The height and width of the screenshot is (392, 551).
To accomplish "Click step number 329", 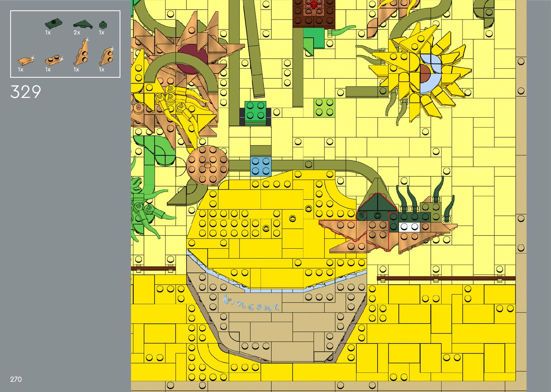I will 26,92.
